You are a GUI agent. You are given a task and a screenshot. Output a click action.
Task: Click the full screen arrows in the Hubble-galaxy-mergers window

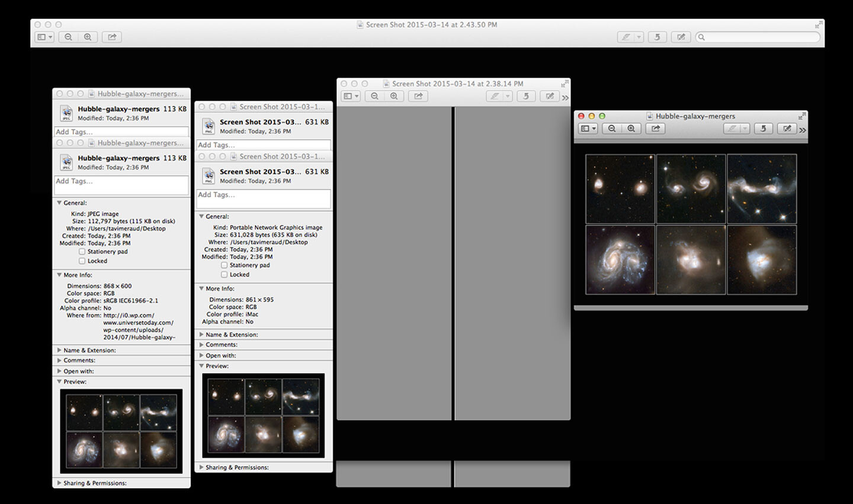tap(802, 116)
